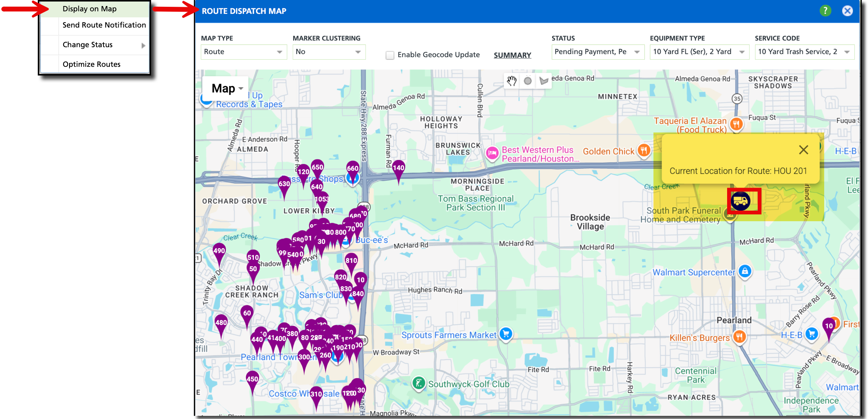Select Send Route Notification from the menu
This screenshot has height=419, width=868.
104,25
